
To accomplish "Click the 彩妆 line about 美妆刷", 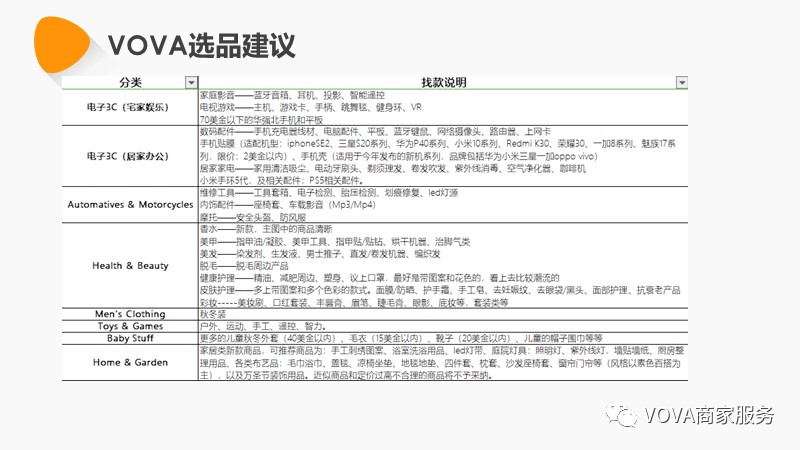I will [x=354, y=303].
